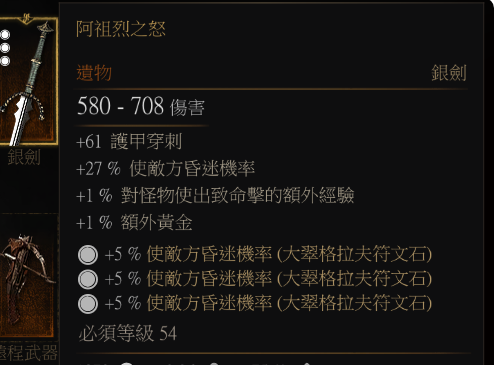Viewport: 494px width, 365px height.
Task: Click the +27 % 使敵方昏迷機率 stat line
Action: [x=165, y=168]
